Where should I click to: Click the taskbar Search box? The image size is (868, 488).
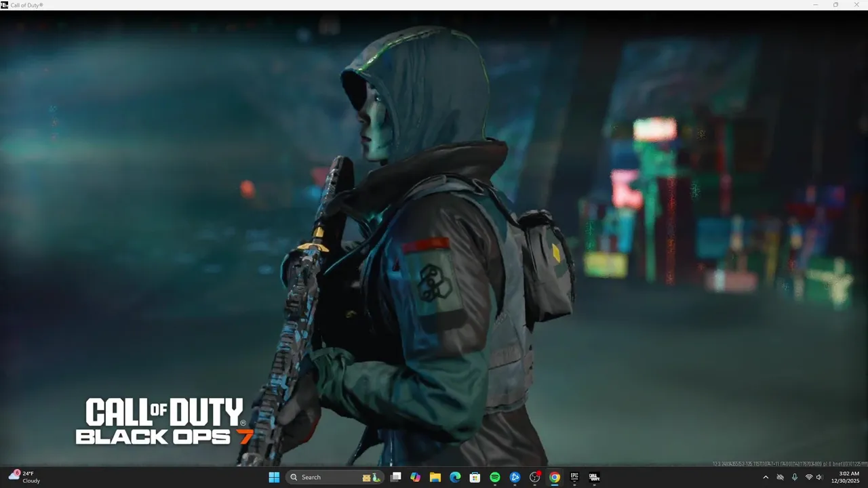(334, 477)
